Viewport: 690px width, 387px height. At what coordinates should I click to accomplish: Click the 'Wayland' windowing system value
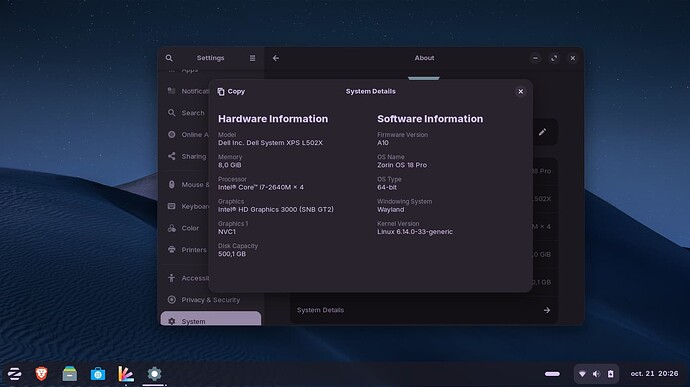pos(391,210)
